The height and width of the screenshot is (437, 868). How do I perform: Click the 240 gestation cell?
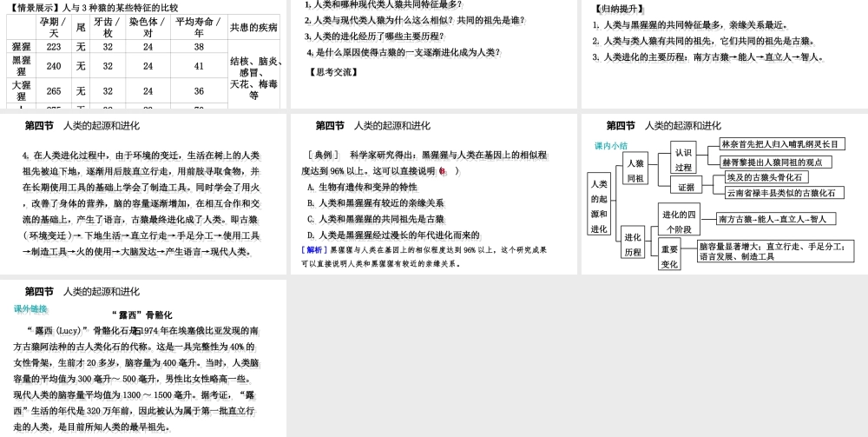54,66
